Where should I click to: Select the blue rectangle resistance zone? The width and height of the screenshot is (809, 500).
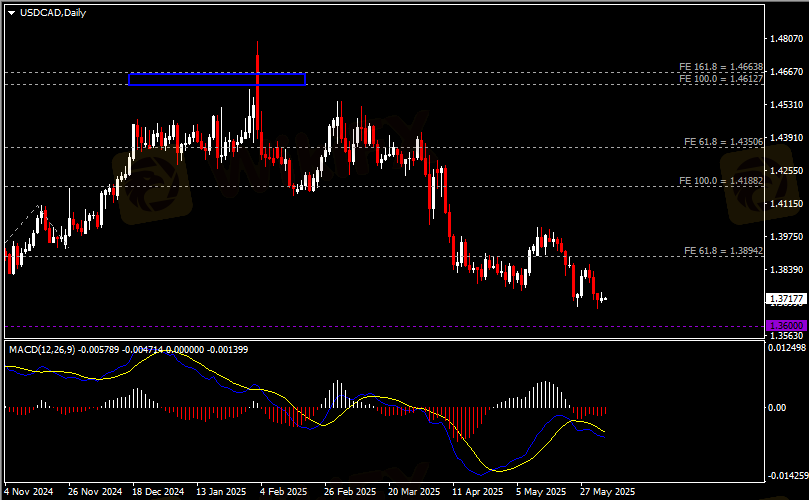[216, 79]
